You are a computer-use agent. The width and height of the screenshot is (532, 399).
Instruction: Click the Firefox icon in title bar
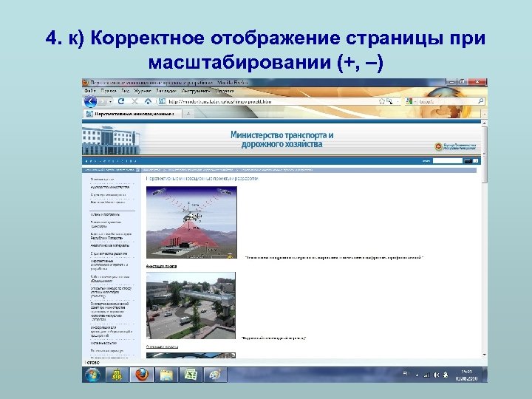[86, 83]
